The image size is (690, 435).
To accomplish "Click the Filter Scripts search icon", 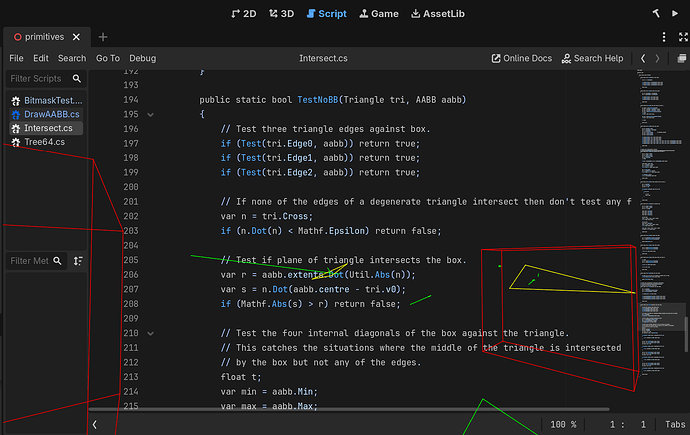I will [x=77, y=79].
